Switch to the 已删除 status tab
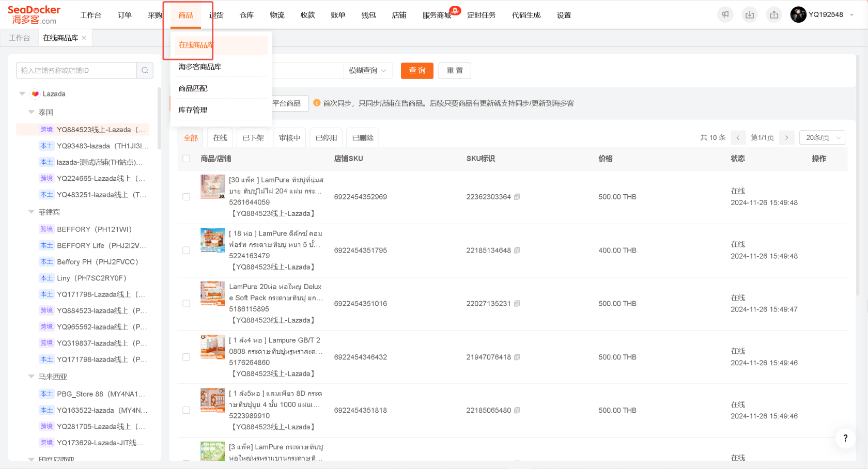Viewport: 868px width, 469px height. pyautogui.click(x=363, y=138)
